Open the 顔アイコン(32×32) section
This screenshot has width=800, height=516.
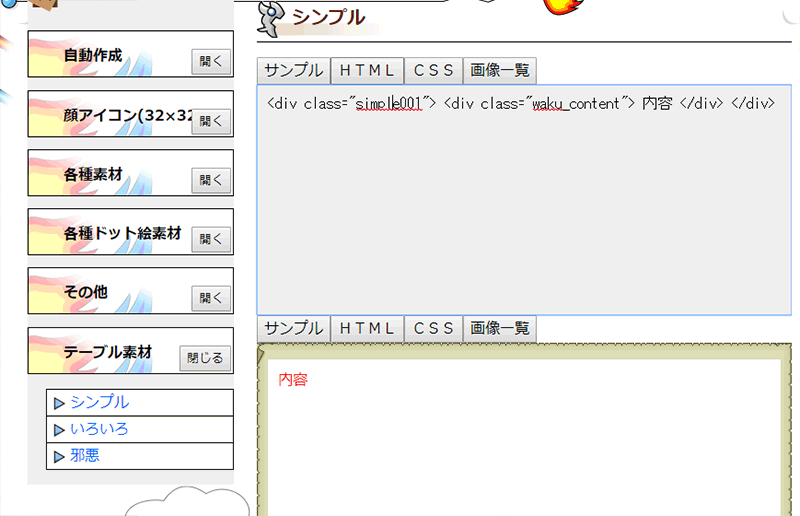click(x=211, y=121)
